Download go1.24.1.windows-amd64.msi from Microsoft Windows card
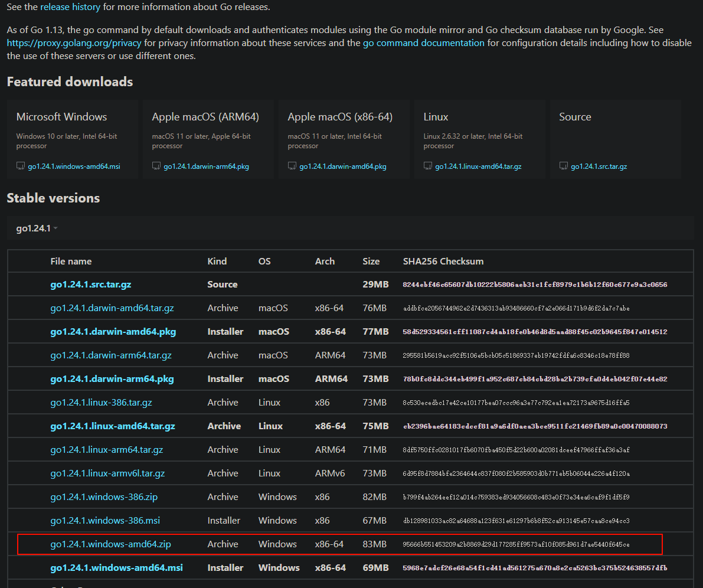 point(74,166)
